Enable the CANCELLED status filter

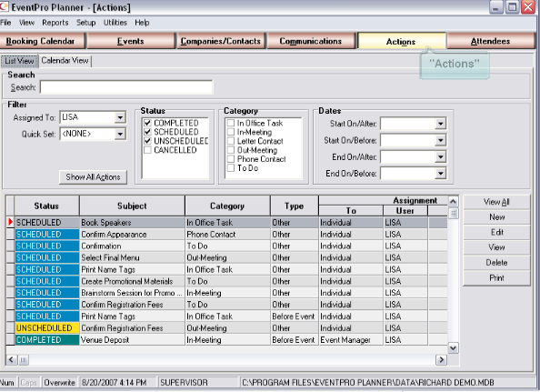tap(148, 150)
